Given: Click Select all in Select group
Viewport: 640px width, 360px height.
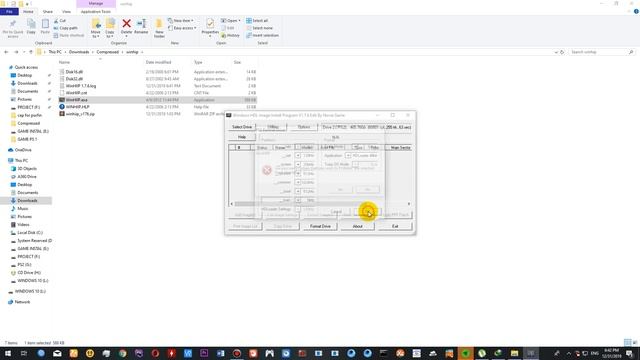Looking at the screenshot, I should tap(257, 20).
